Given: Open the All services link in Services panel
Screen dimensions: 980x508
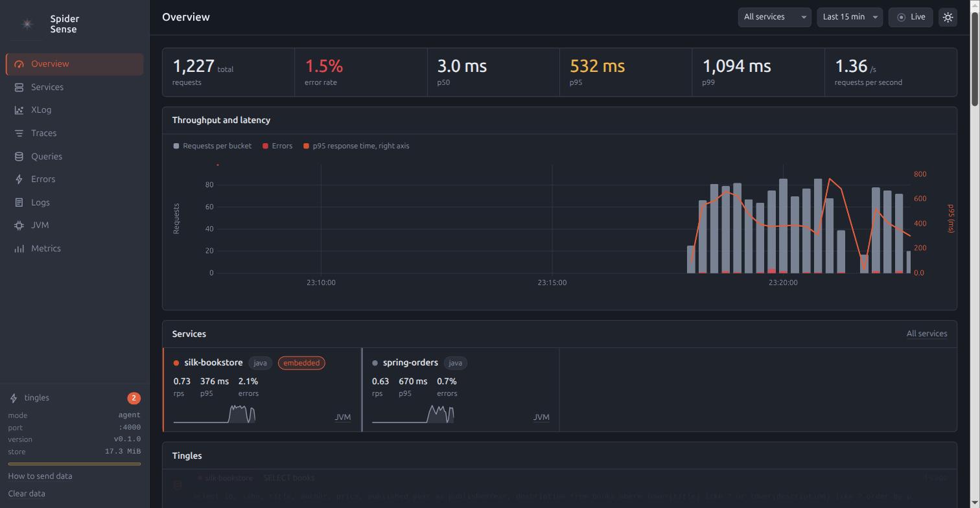Looking at the screenshot, I should coord(926,334).
